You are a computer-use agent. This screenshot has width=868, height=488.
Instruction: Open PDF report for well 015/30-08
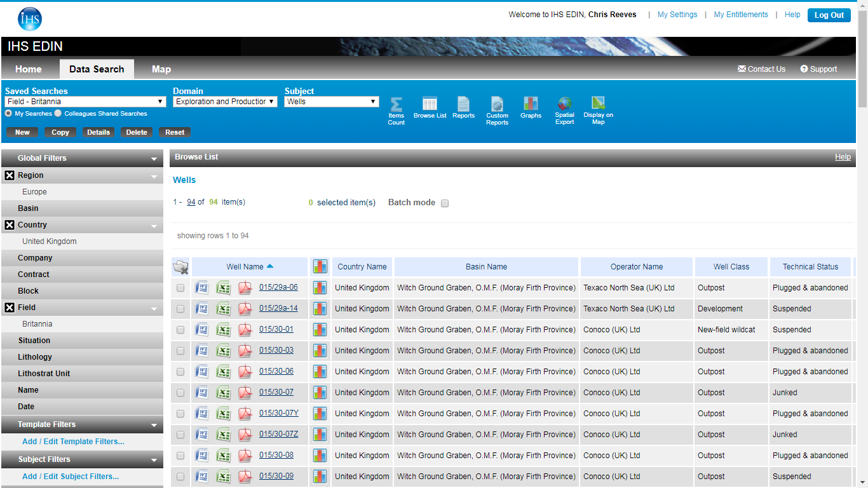click(x=245, y=456)
